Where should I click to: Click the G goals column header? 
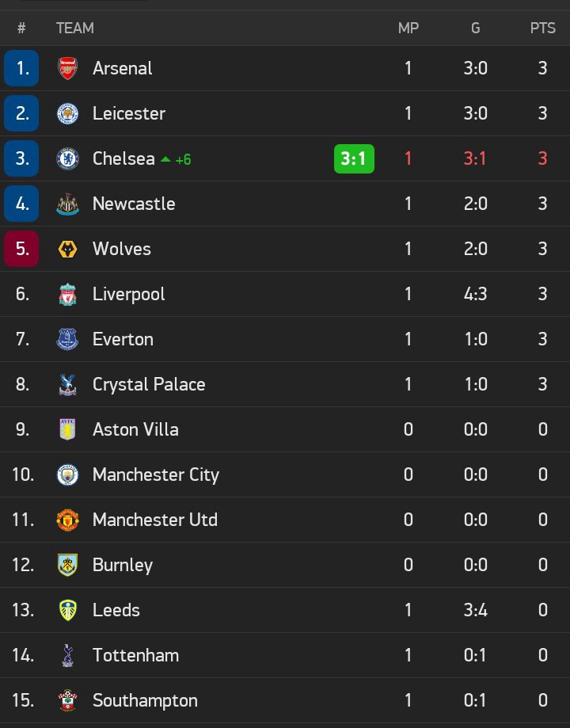475,28
